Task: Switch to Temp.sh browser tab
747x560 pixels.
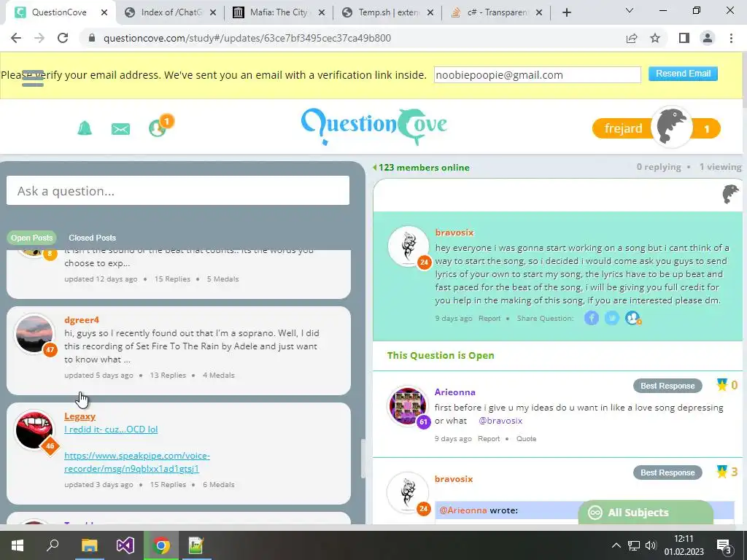Action: [x=388, y=12]
